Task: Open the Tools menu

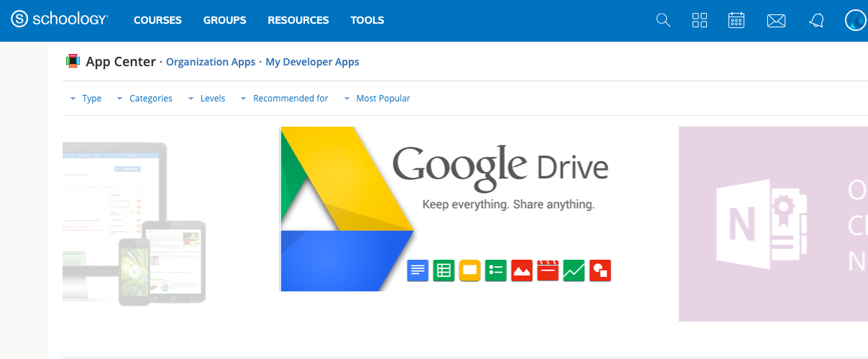Action: (x=367, y=20)
